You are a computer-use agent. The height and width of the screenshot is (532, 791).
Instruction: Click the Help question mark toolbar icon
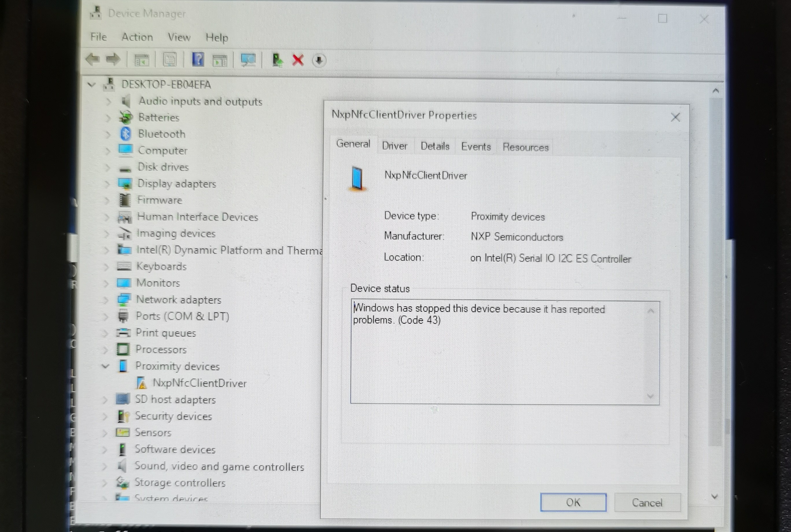coord(198,60)
